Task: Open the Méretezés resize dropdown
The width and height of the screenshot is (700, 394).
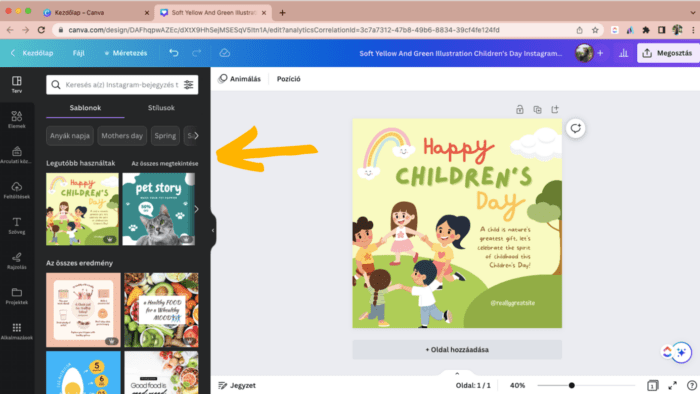Action: pyautogui.click(x=125, y=53)
